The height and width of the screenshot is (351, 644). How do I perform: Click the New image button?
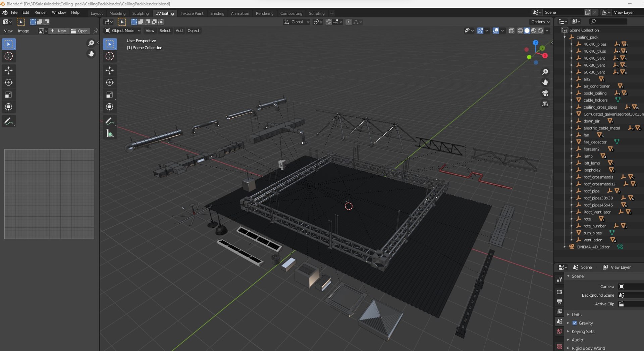[58, 31]
